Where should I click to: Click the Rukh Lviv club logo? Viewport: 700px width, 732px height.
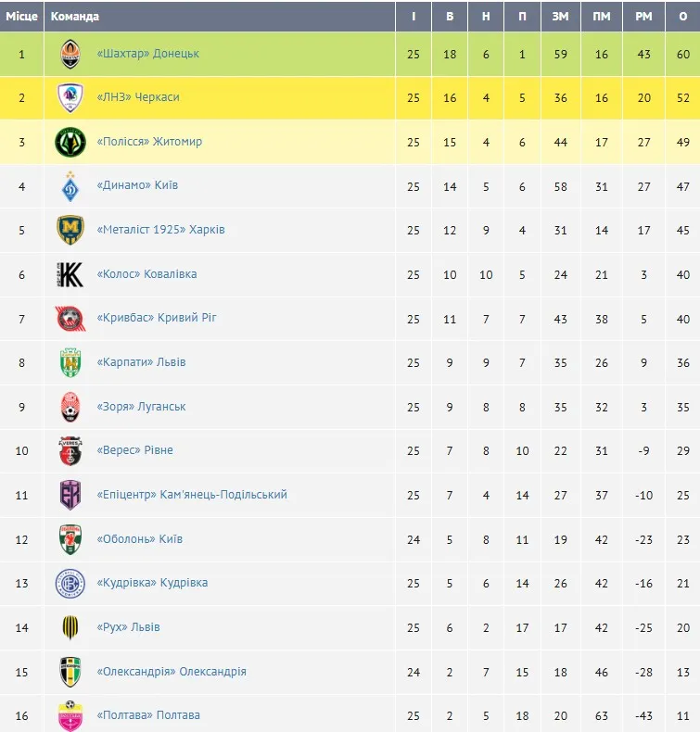(70, 627)
